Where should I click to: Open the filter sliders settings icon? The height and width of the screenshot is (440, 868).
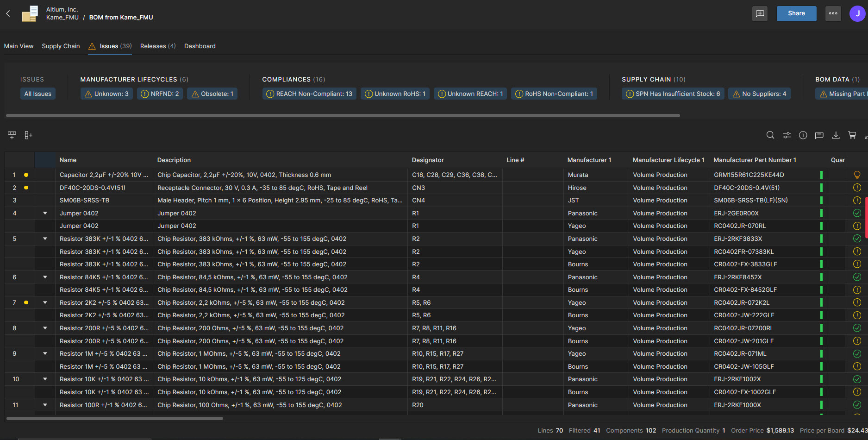tap(787, 135)
